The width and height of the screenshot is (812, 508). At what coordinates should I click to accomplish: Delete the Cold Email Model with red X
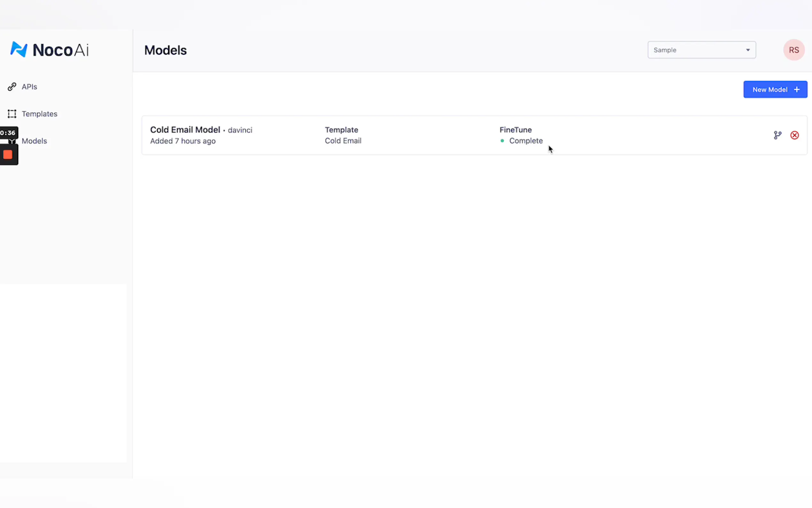tap(794, 135)
